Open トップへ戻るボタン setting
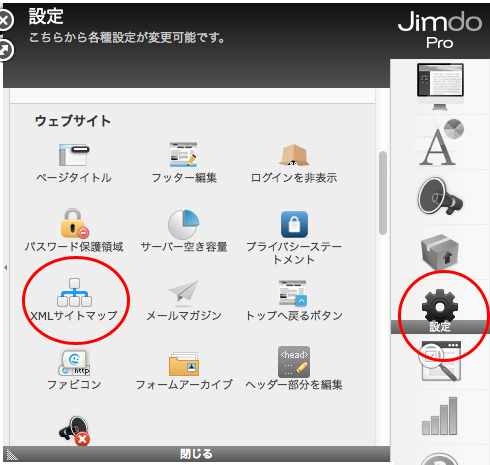The width and height of the screenshot is (490, 465). pos(294,300)
